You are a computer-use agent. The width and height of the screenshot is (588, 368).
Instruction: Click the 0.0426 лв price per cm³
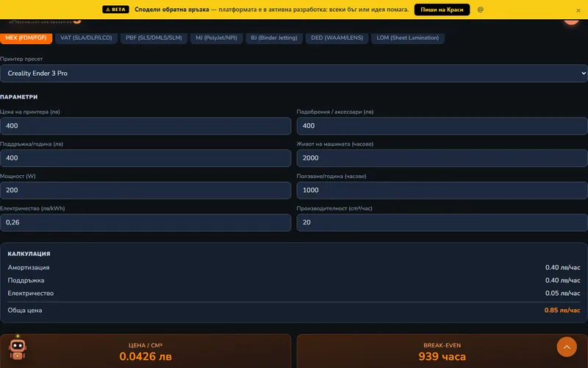pyautogui.click(x=146, y=356)
